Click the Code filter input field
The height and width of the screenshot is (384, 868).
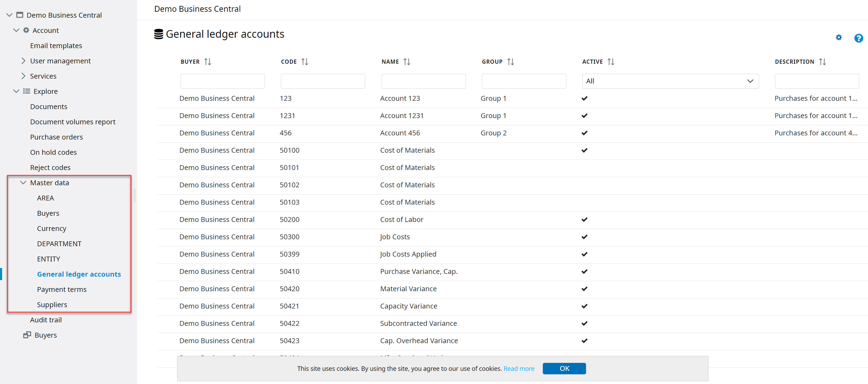[x=323, y=81]
